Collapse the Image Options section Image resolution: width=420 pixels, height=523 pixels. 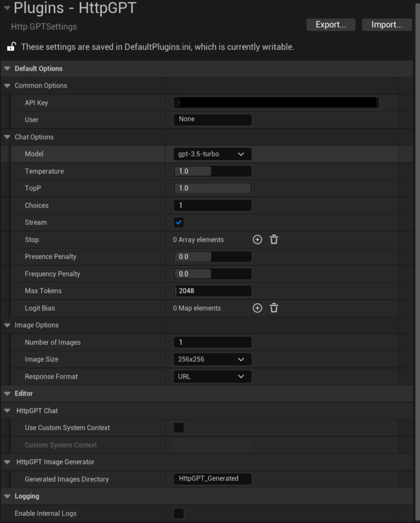[x=6, y=325]
